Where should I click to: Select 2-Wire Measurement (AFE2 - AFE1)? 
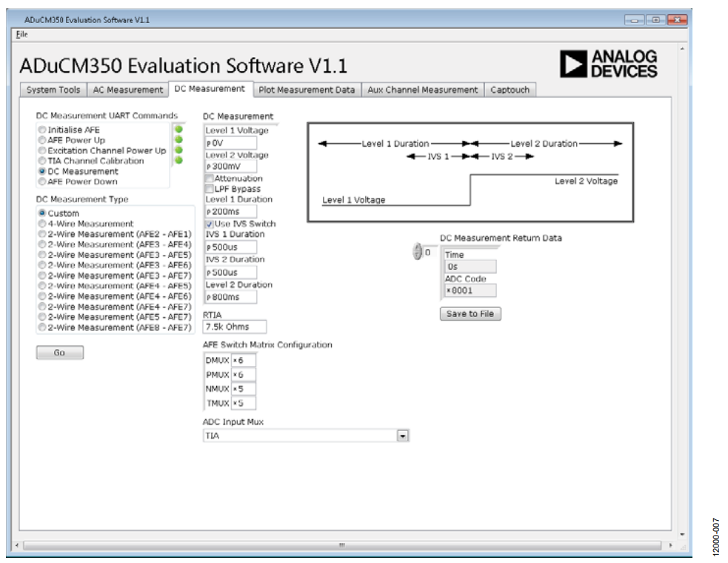42,233
